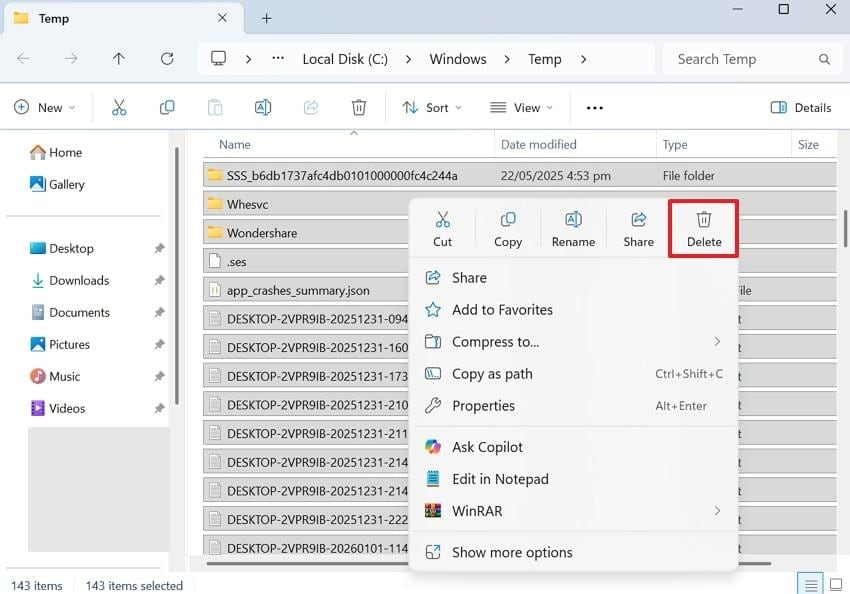Go to Home in the sidebar

[x=63, y=152]
